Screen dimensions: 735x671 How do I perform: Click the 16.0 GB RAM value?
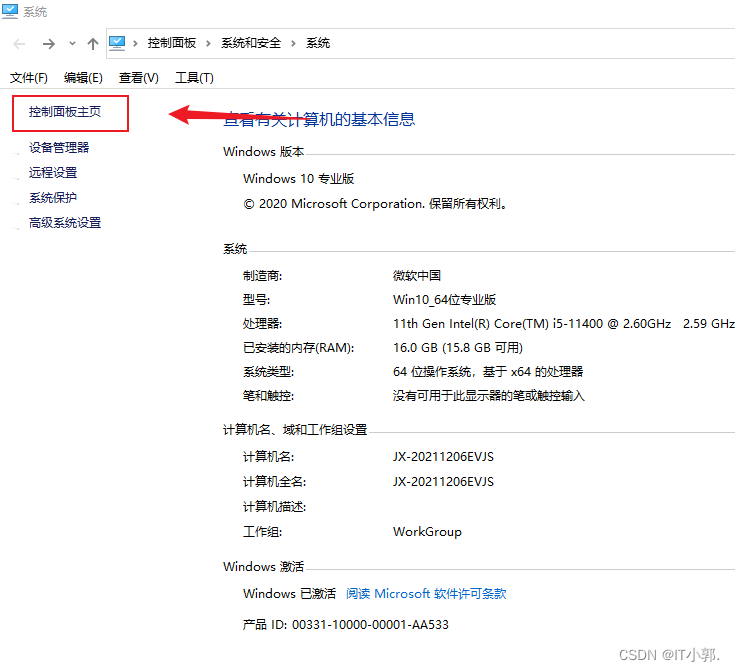point(458,348)
